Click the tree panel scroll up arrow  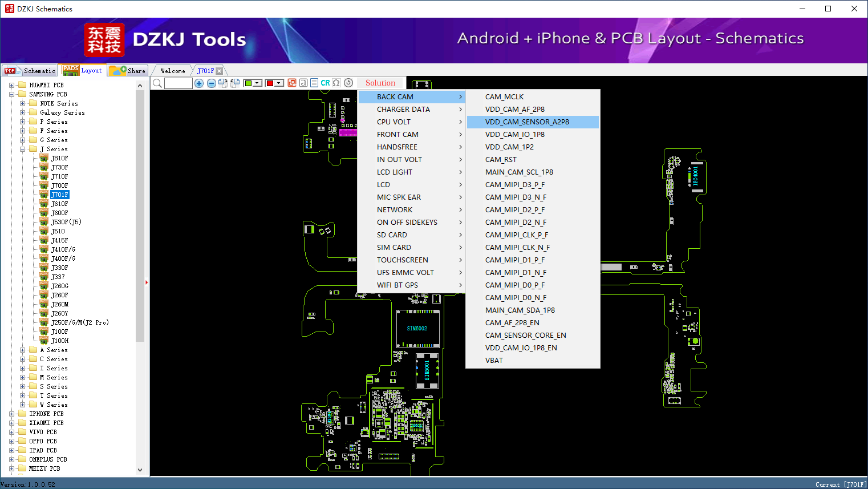[x=140, y=86]
